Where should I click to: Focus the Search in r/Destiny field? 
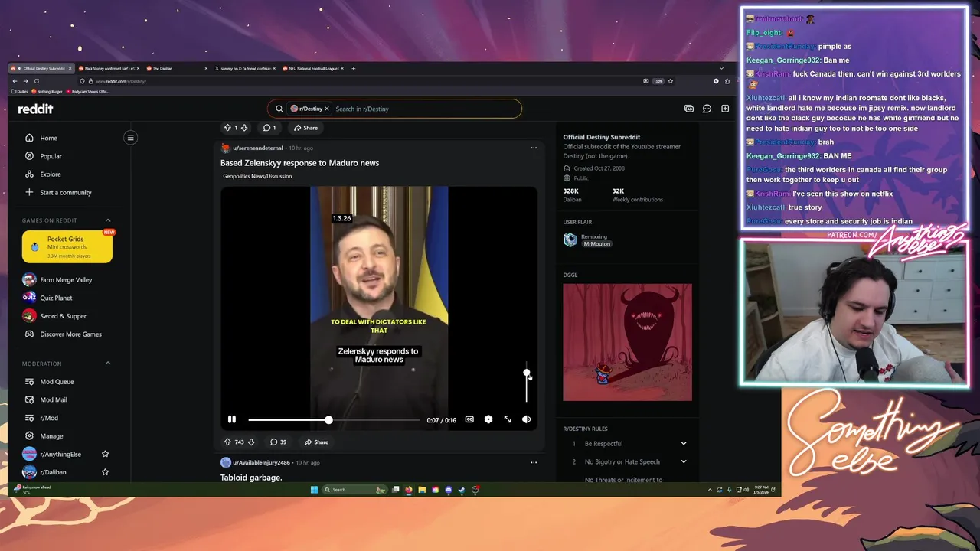425,109
